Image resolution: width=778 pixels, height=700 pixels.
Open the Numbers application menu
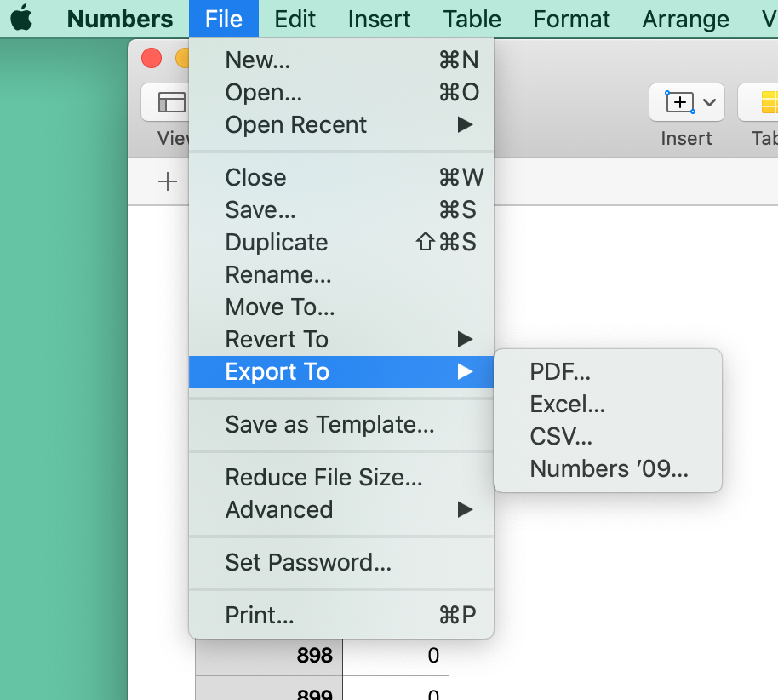tap(119, 19)
